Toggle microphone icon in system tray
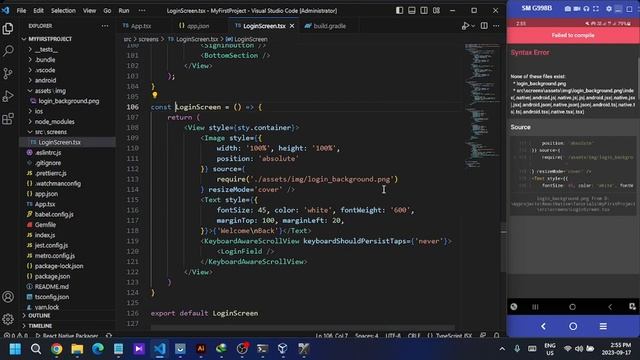This screenshot has width=640, height=360. tap(517, 349)
